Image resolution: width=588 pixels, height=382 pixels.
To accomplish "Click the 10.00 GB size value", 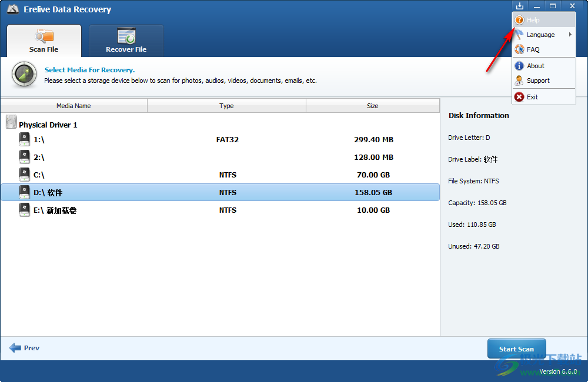I will [x=373, y=210].
